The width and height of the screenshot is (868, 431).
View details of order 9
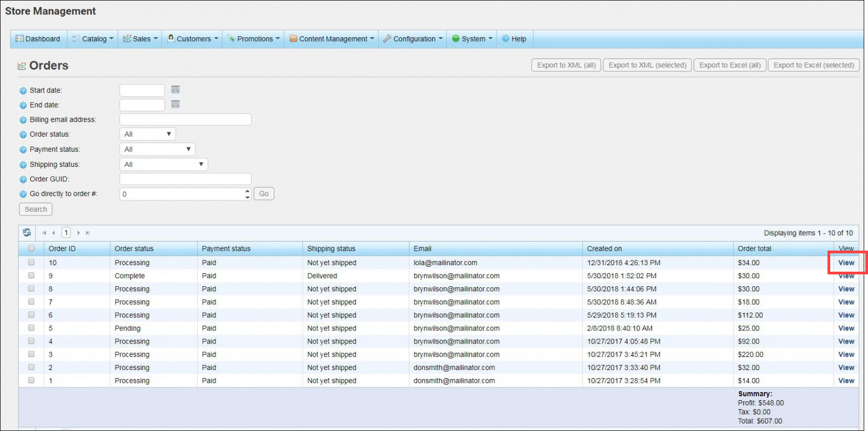click(846, 276)
